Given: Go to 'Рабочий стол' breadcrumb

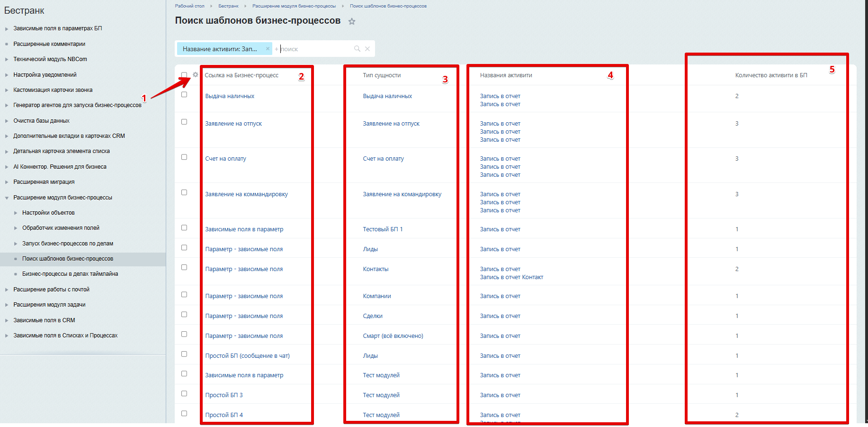Looking at the screenshot, I should (189, 6).
